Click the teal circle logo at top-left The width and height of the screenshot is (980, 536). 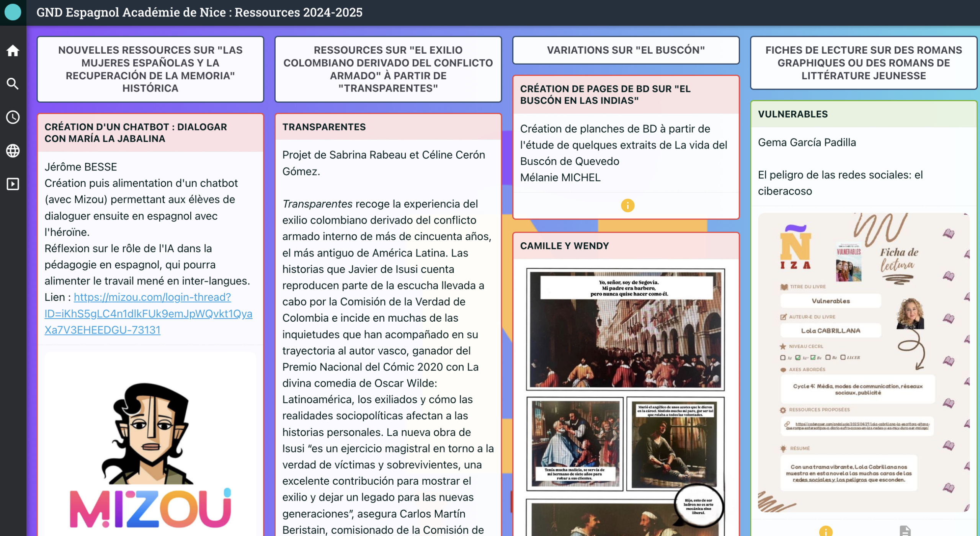13,12
